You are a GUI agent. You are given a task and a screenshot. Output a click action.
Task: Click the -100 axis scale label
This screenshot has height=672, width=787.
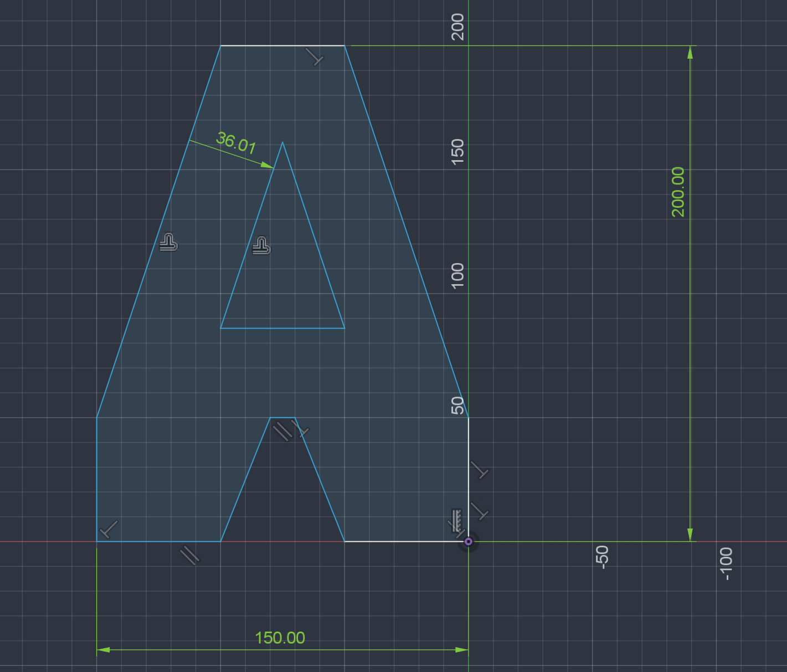tap(726, 563)
